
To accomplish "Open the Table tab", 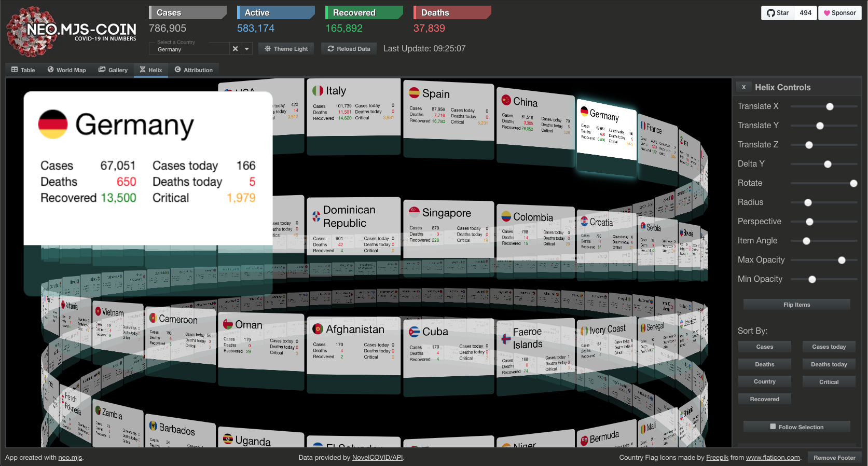I will tap(23, 70).
